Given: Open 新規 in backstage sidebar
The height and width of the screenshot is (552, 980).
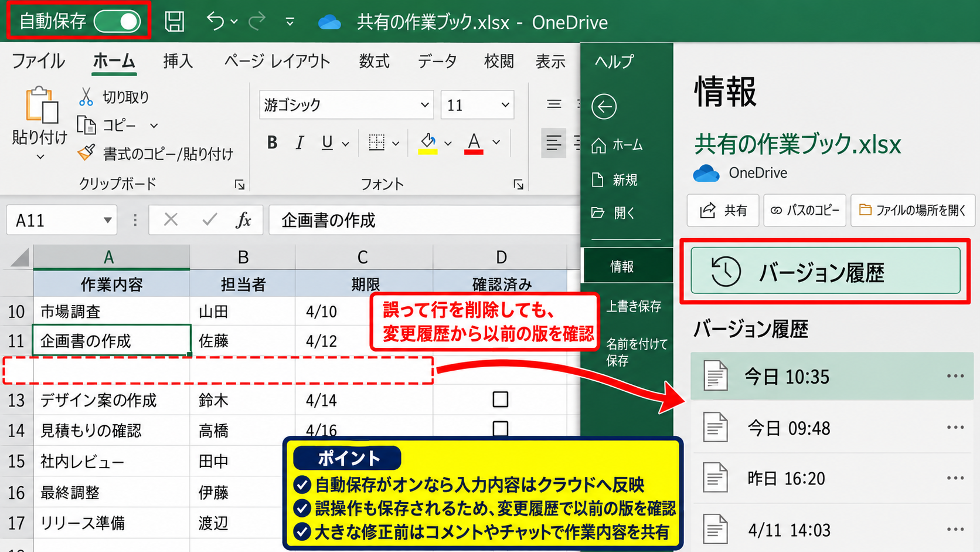Looking at the screenshot, I should pyautogui.click(x=614, y=180).
